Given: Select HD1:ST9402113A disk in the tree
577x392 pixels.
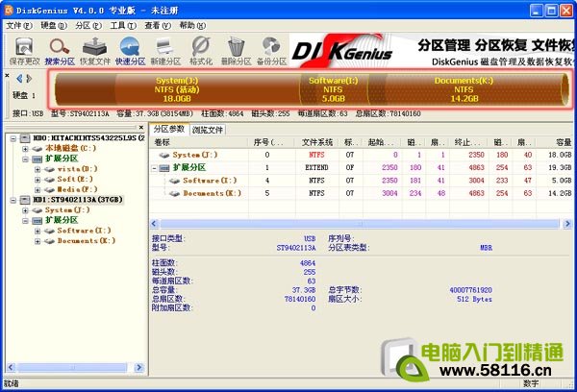Looking at the screenshot, I should tap(73, 200).
